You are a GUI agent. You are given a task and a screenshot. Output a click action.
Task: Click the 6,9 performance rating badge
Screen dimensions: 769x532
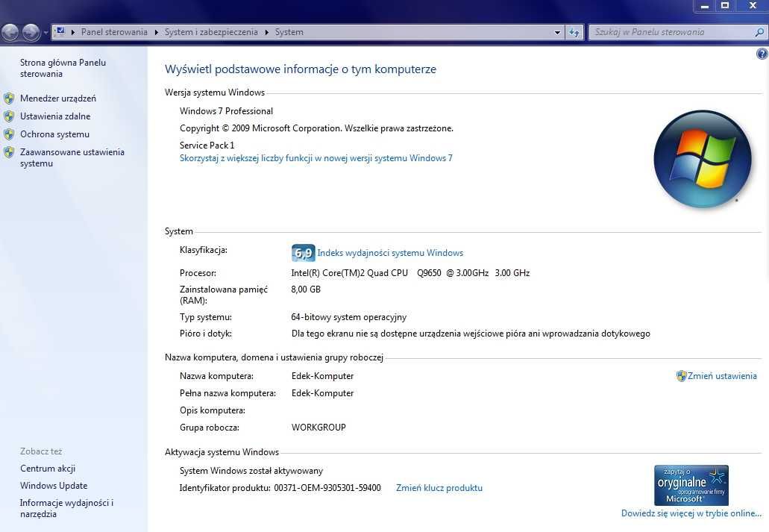point(303,253)
